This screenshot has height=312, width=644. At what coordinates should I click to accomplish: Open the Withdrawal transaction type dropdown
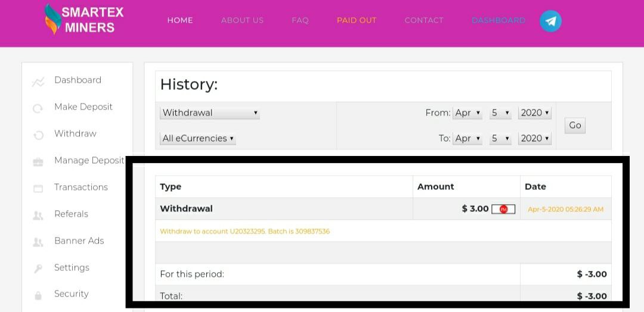tap(210, 113)
